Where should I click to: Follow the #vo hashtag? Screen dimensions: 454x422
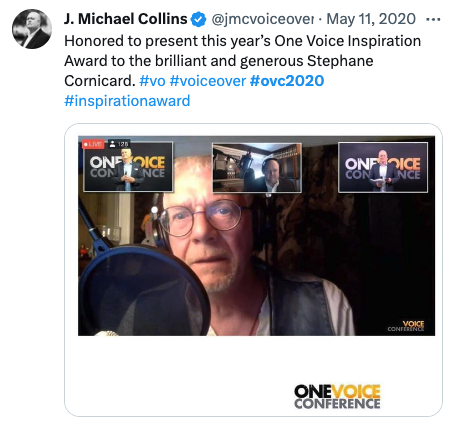(152, 81)
